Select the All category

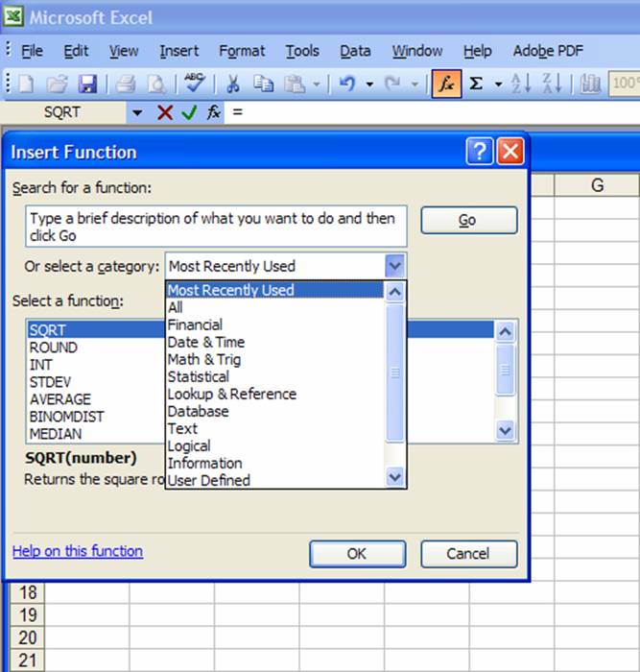pyautogui.click(x=275, y=307)
